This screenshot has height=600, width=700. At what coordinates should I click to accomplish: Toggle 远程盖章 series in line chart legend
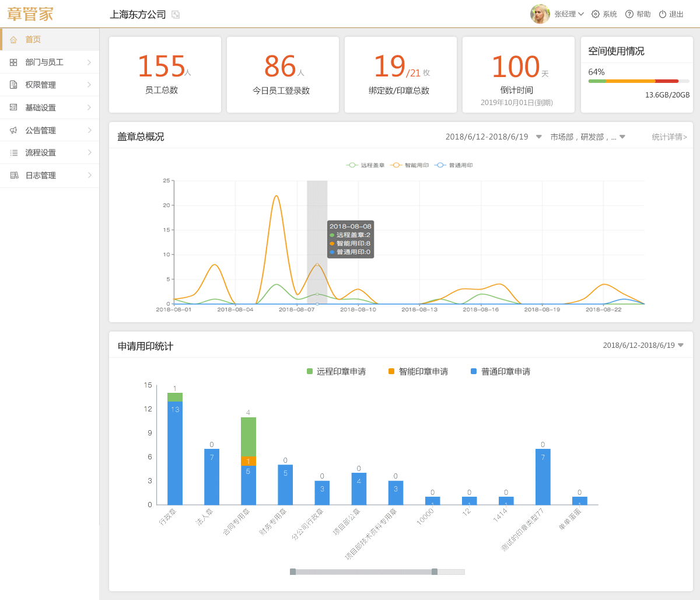pos(366,165)
